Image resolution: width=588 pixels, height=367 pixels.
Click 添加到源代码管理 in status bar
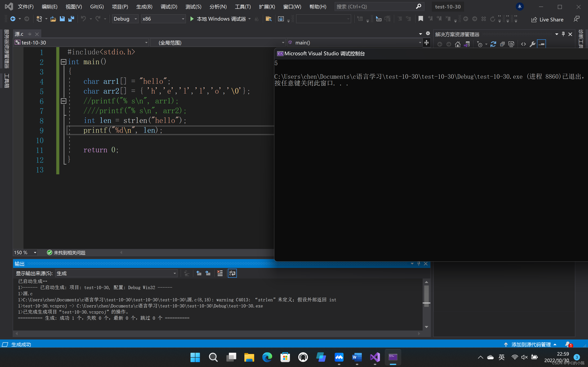click(531, 344)
